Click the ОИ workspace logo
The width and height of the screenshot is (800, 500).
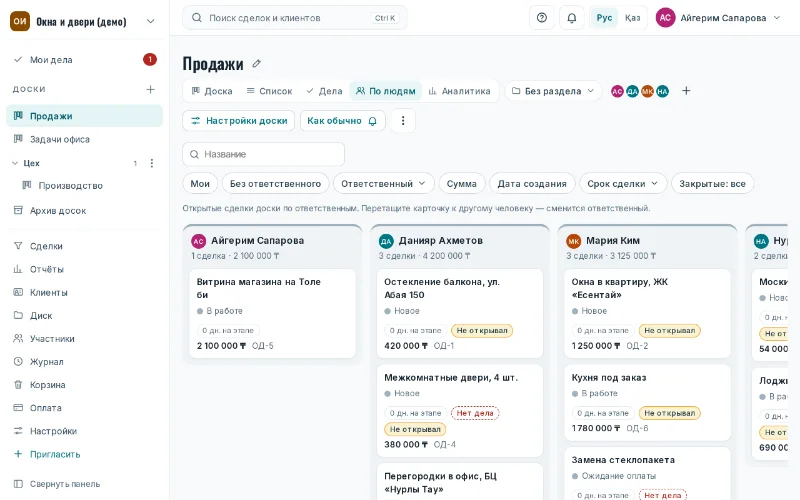pos(20,21)
